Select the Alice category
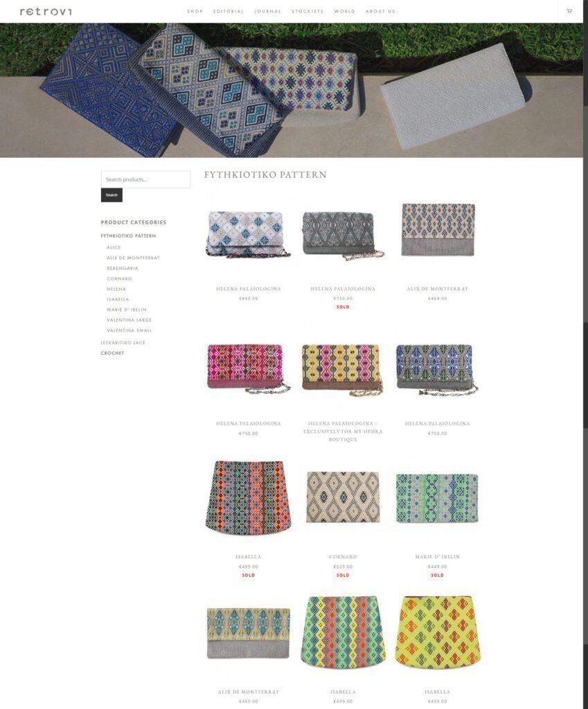The image size is (588, 709). click(114, 247)
